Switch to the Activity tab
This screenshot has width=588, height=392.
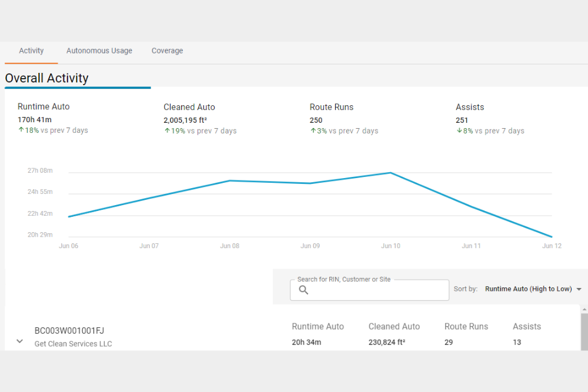[31, 51]
